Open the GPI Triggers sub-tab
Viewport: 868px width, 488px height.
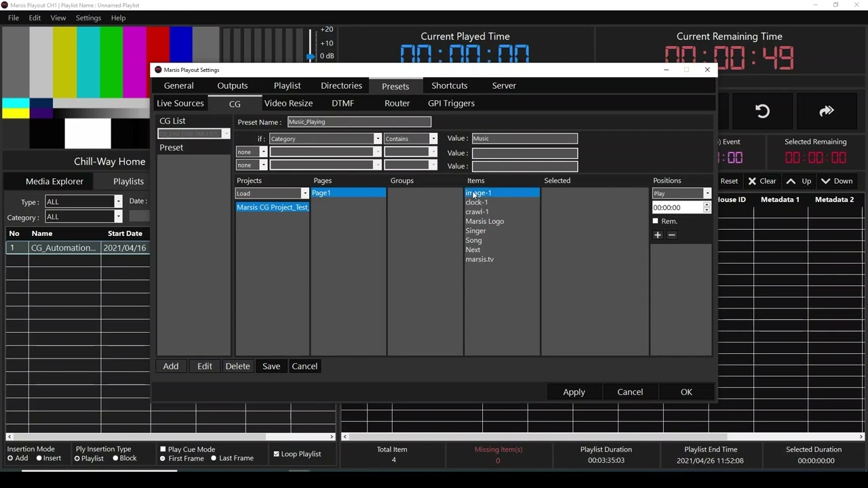point(451,103)
